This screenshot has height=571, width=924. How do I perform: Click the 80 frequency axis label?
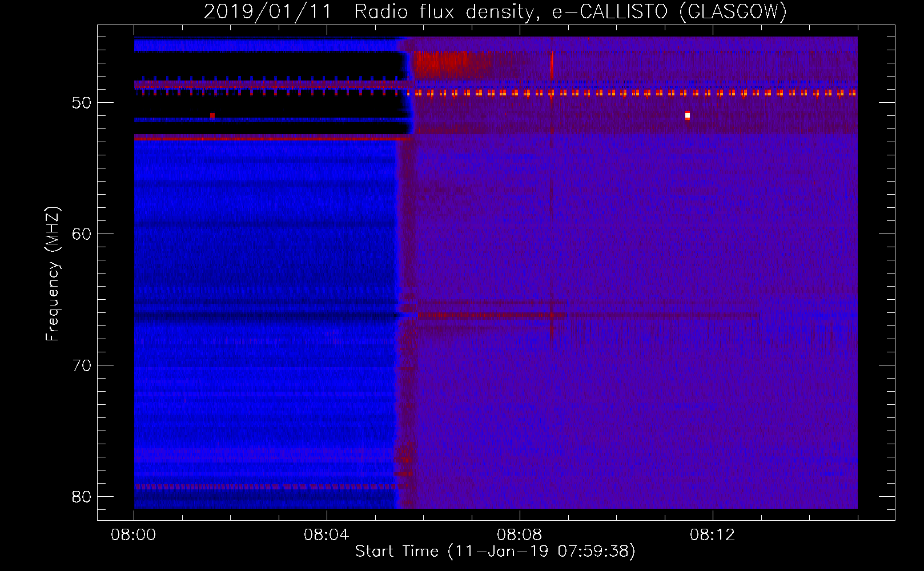[x=82, y=497]
